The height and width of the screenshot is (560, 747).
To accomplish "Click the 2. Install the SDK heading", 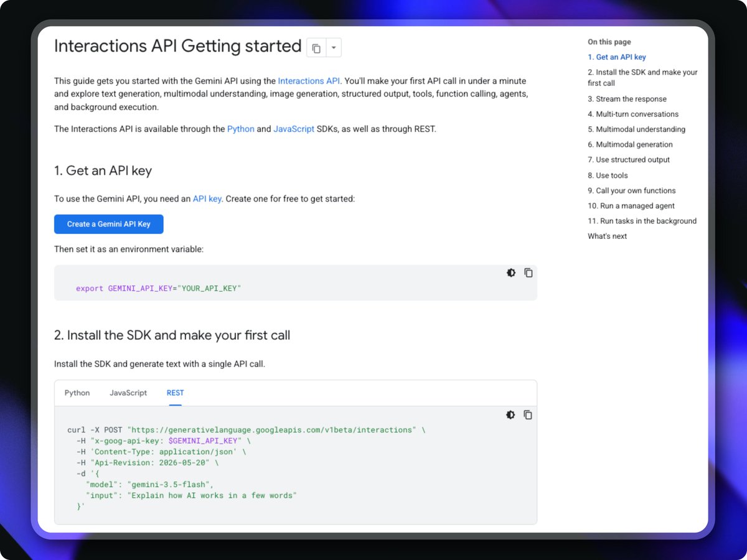I will (x=172, y=335).
